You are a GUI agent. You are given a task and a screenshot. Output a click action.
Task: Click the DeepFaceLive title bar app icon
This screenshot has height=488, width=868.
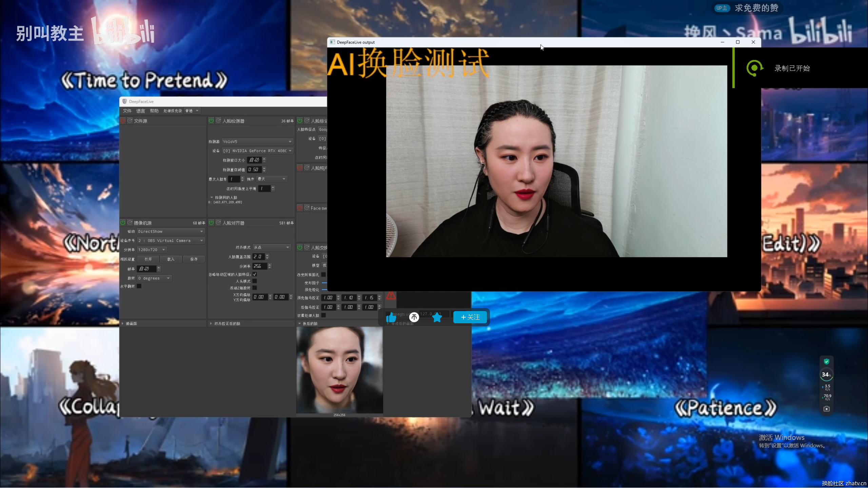(x=124, y=101)
